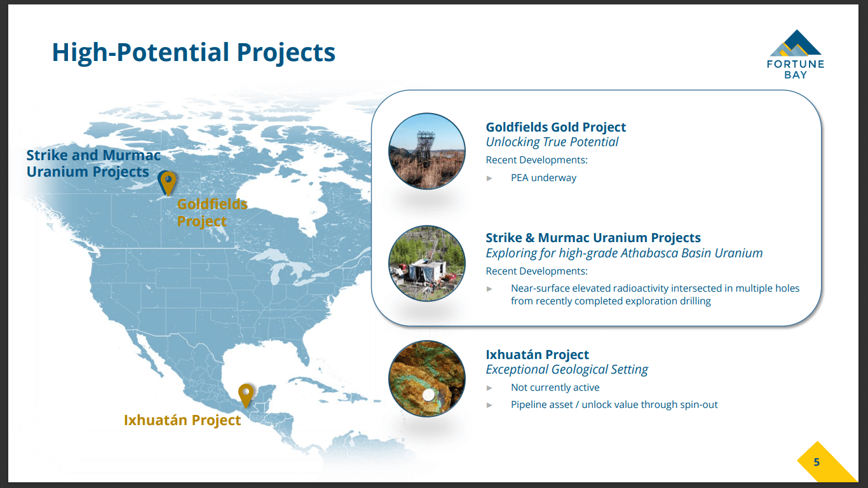Click 'Unlocking True Potential' subtitle

coord(552,142)
